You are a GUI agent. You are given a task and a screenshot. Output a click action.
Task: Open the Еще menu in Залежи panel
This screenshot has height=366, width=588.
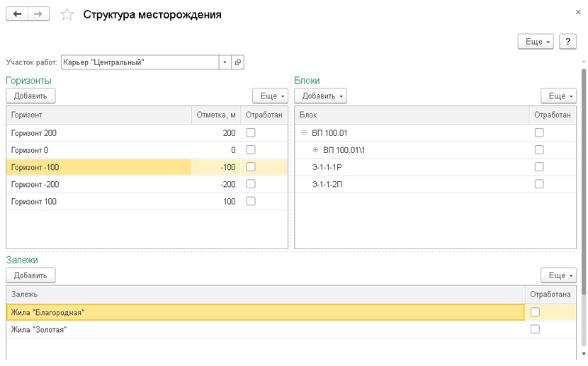(558, 275)
